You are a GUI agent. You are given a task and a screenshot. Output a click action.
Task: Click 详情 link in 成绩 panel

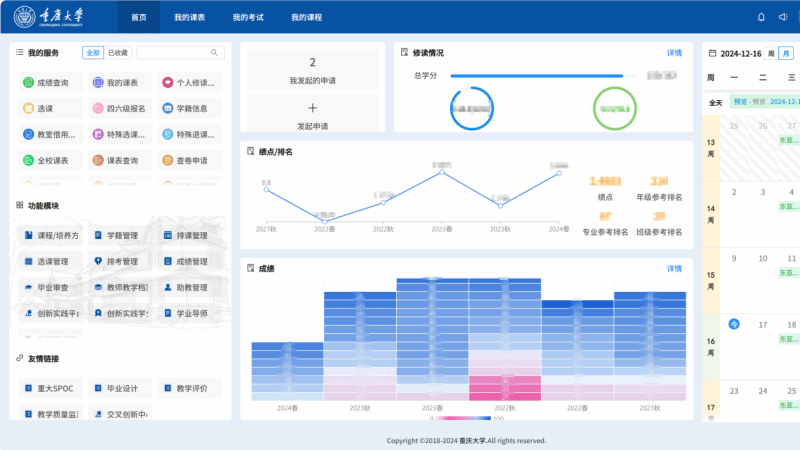674,269
